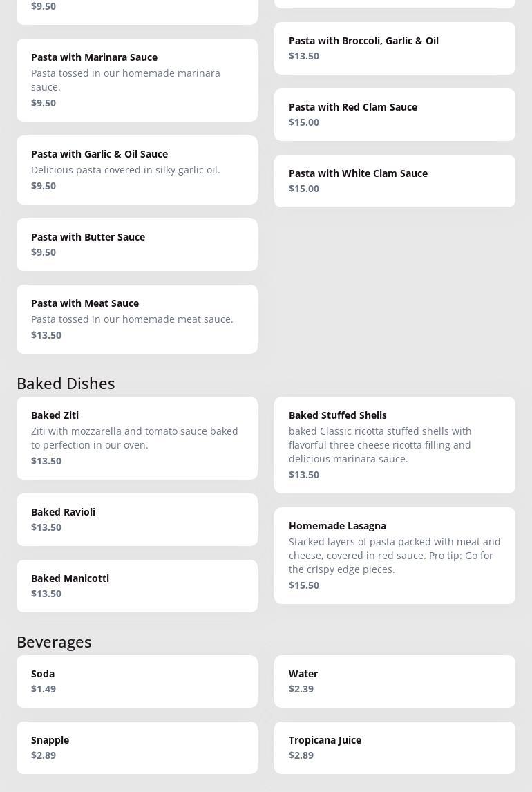This screenshot has height=792, width=532.
Task: Select Water for $2.39
Action: click(395, 681)
